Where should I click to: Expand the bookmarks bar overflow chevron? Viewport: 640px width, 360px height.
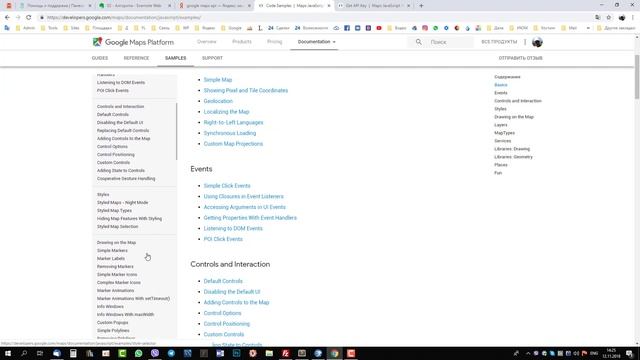click(x=588, y=28)
